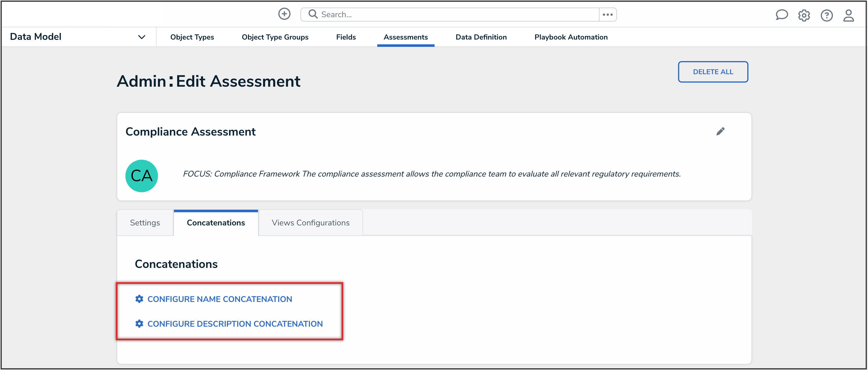Image resolution: width=868 pixels, height=370 pixels.
Task: Open the chat bubble icon
Action: [x=781, y=15]
